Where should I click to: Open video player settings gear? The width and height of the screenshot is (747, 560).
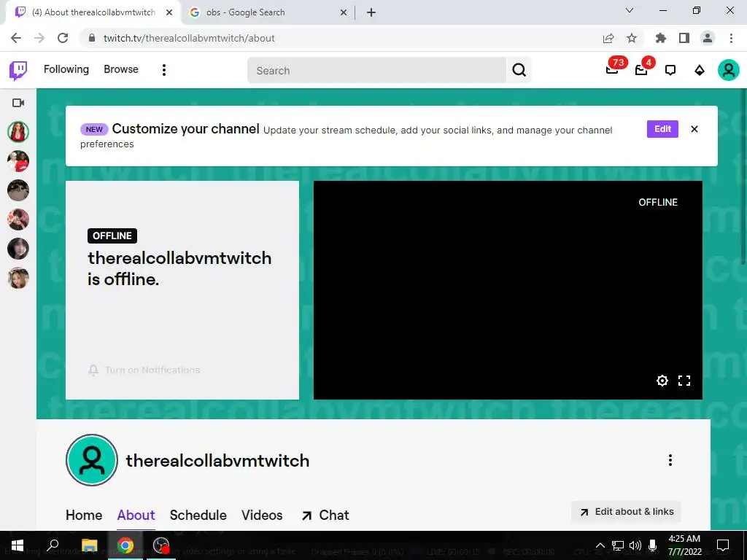tap(662, 381)
